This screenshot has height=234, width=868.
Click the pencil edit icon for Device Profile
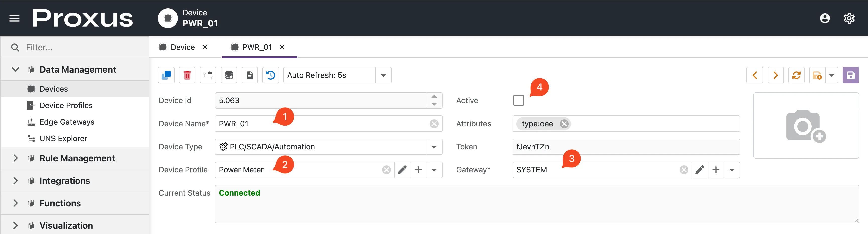402,170
